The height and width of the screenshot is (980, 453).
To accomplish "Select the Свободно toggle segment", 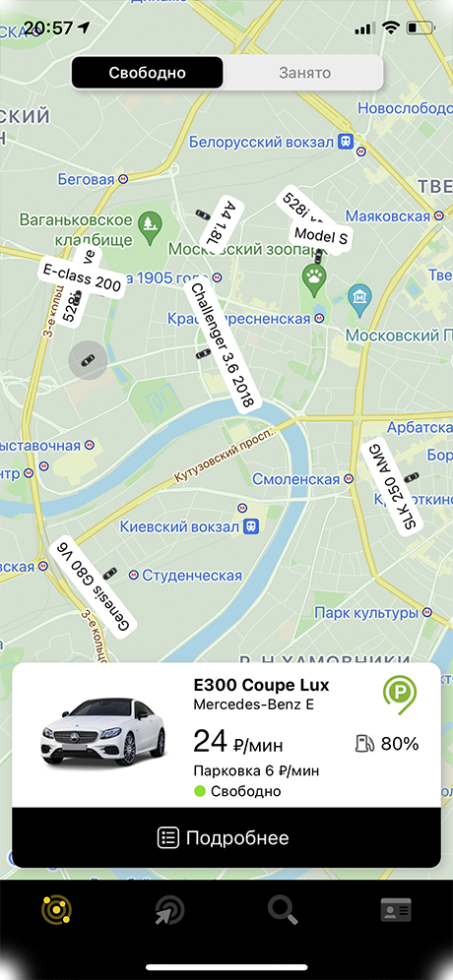I will (147, 73).
